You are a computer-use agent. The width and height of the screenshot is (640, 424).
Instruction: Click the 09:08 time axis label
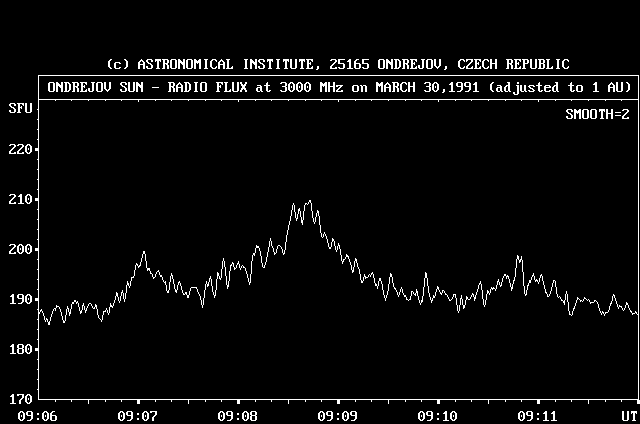(238, 415)
